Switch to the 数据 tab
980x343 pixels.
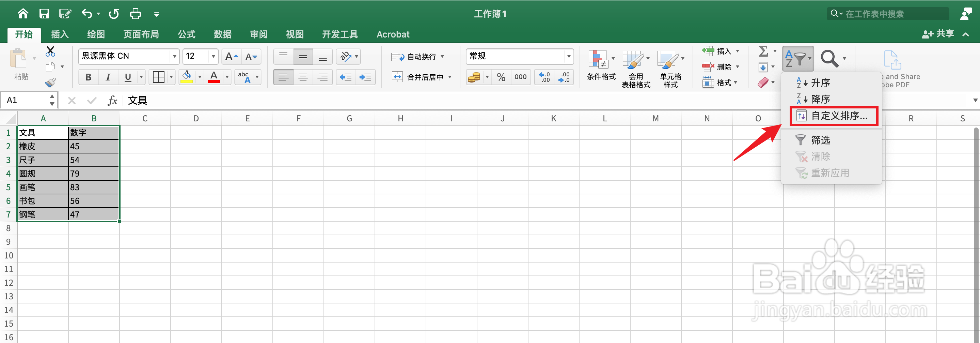pyautogui.click(x=223, y=34)
